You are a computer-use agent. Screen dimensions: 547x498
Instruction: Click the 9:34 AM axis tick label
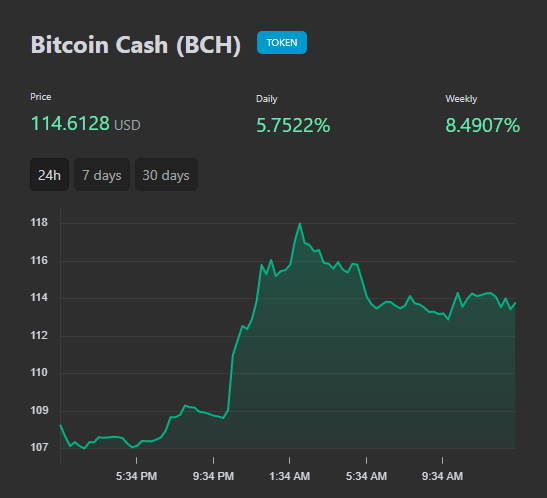click(x=442, y=476)
